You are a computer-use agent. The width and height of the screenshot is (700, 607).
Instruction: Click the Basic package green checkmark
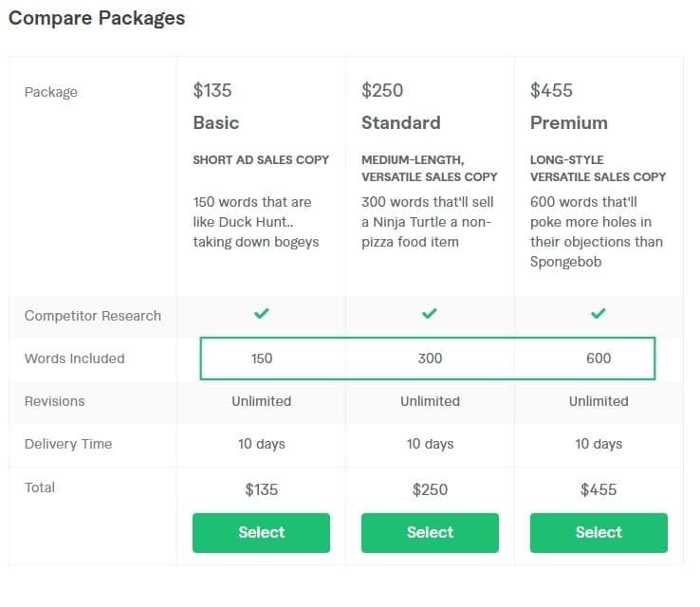click(261, 314)
